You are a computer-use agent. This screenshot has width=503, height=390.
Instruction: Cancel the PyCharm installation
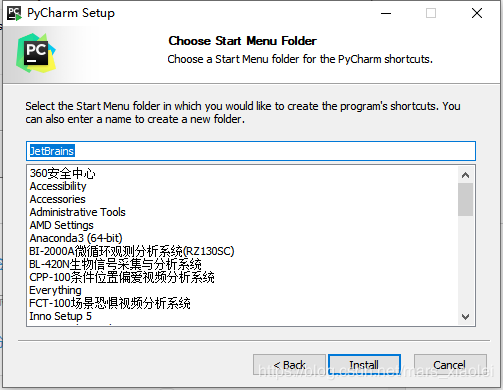[450, 365]
